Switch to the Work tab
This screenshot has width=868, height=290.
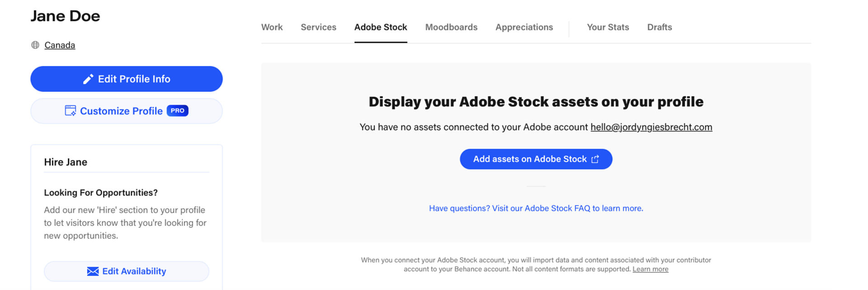272,27
